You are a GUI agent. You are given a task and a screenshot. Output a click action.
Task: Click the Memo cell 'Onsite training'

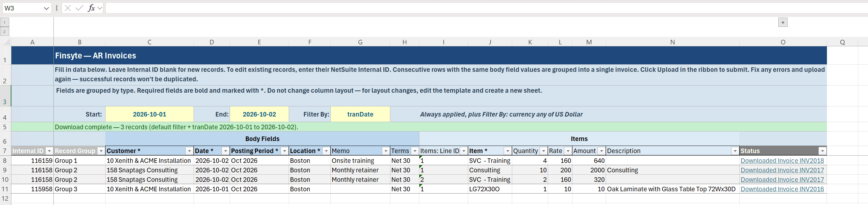[x=360, y=161]
